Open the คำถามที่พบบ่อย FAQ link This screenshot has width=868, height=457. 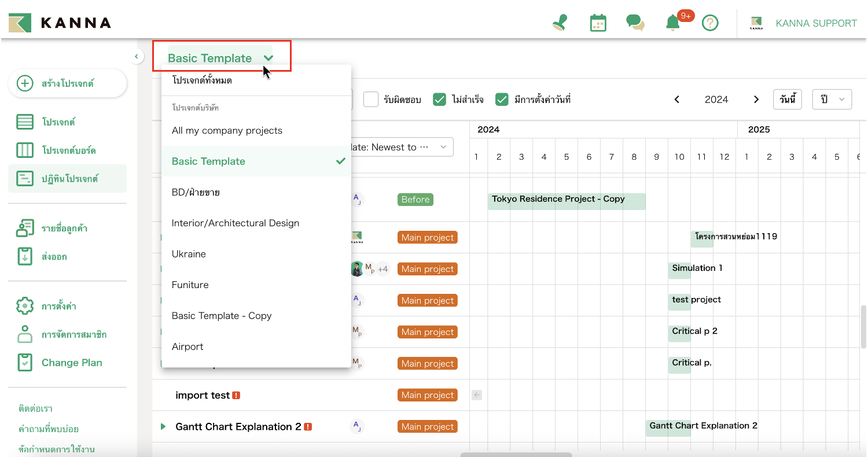pos(49,429)
